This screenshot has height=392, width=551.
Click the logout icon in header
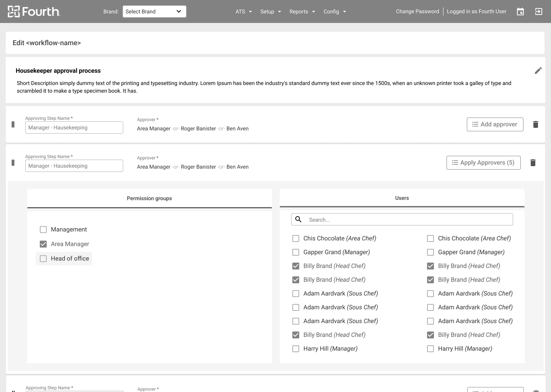coord(538,11)
